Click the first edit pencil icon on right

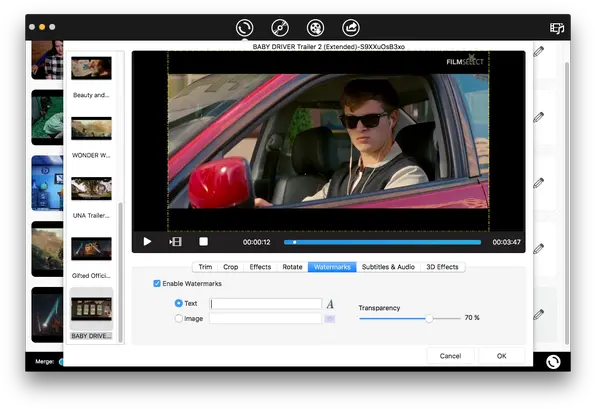(x=538, y=51)
